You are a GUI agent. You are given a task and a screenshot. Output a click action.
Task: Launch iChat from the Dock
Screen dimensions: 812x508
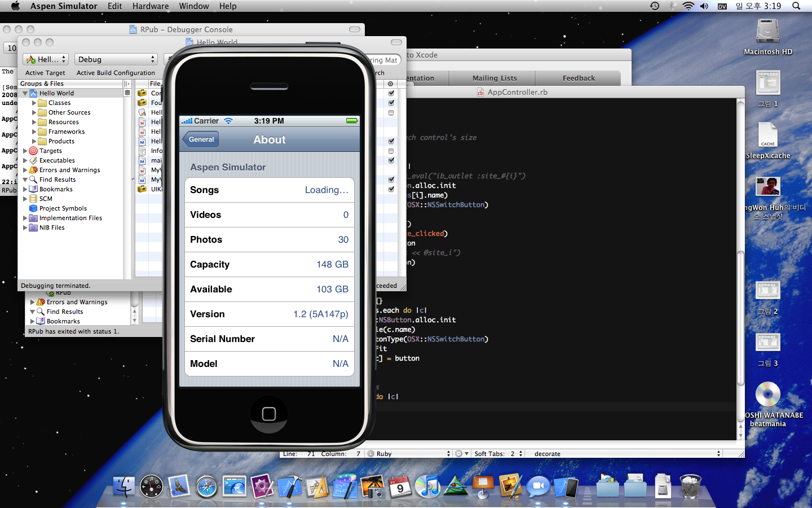click(x=539, y=487)
